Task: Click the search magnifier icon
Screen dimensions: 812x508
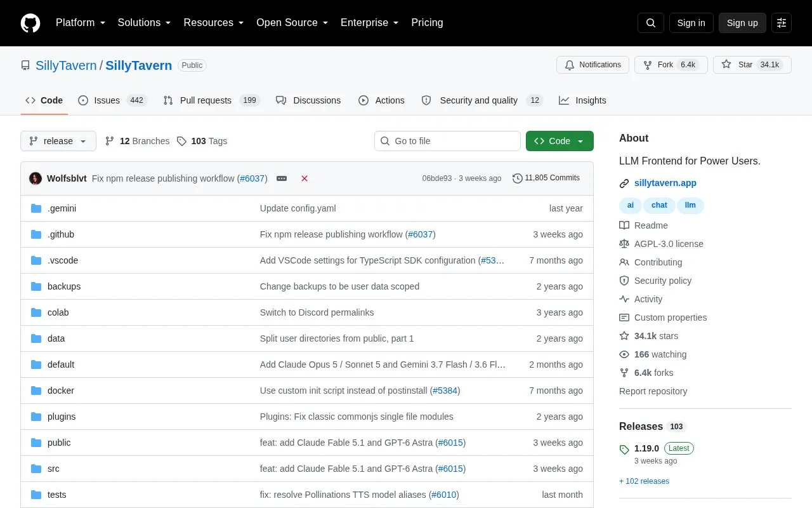Action: coord(651,23)
